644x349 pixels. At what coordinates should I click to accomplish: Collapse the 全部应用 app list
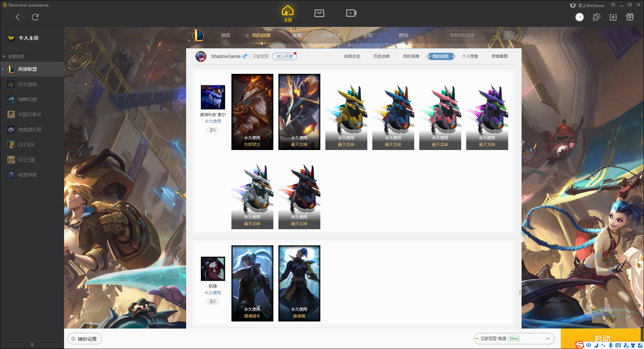[13, 56]
